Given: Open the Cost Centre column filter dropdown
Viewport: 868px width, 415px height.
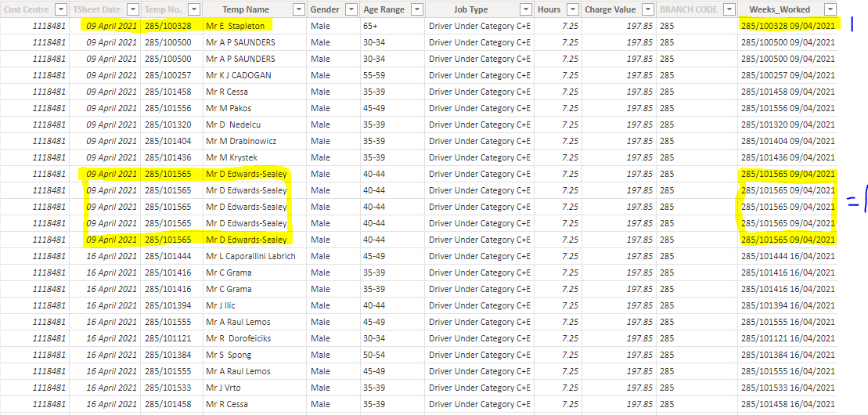Looking at the screenshot, I should pos(61,9).
